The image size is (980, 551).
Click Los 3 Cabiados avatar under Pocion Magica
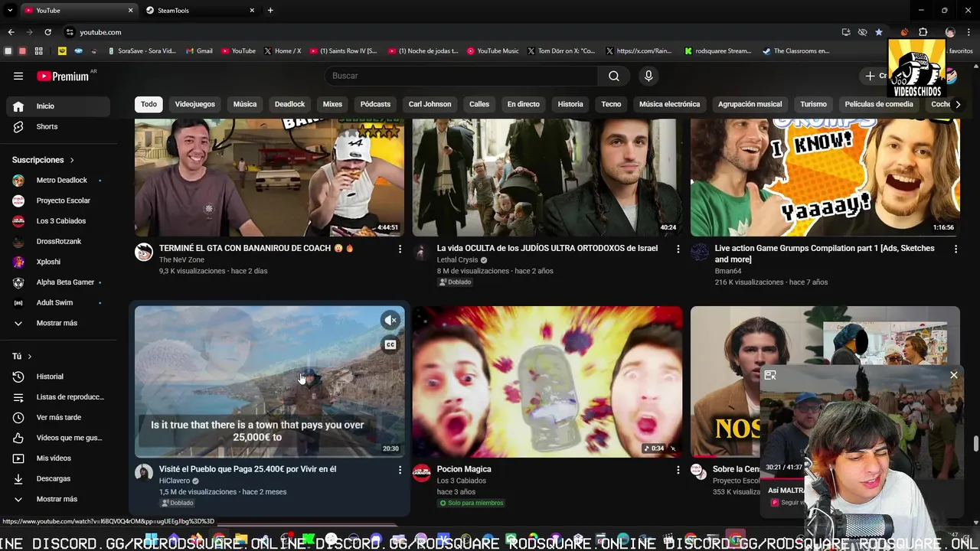pos(422,473)
